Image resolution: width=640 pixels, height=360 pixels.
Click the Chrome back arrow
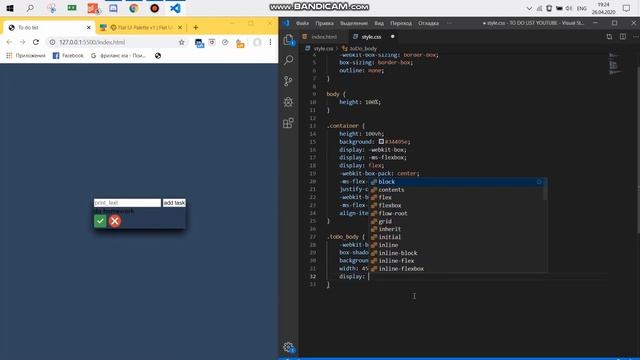9,42
